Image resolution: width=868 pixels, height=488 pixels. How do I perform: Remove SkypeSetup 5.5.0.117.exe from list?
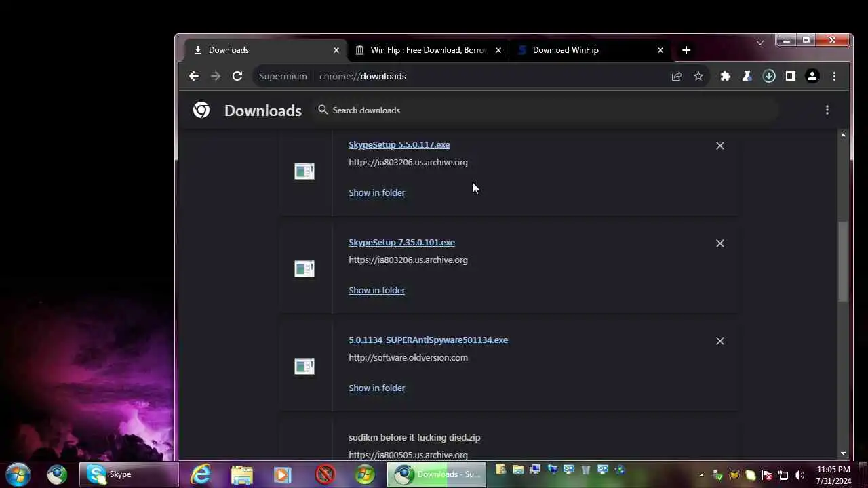(x=720, y=146)
